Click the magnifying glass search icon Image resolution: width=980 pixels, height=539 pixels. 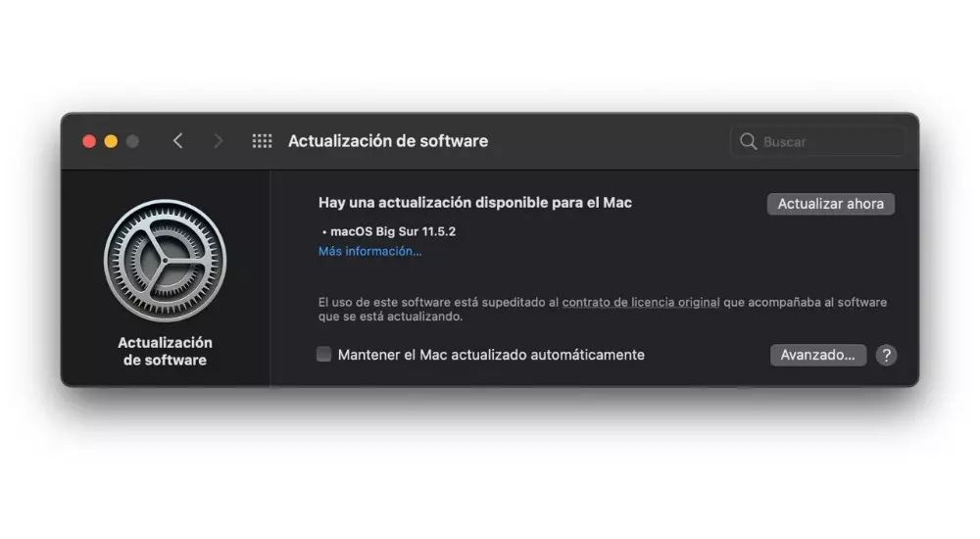point(748,141)
